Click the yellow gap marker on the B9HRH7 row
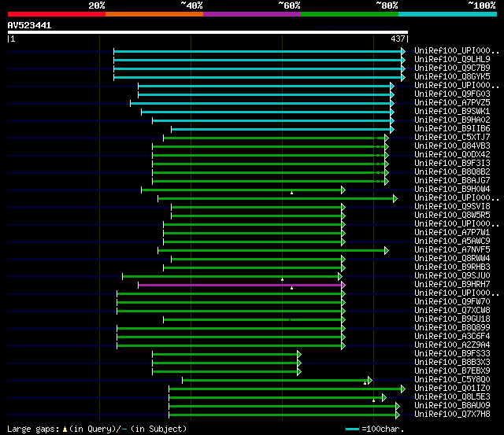This screenshot has width=504, height=435. (x=291, y=288)
